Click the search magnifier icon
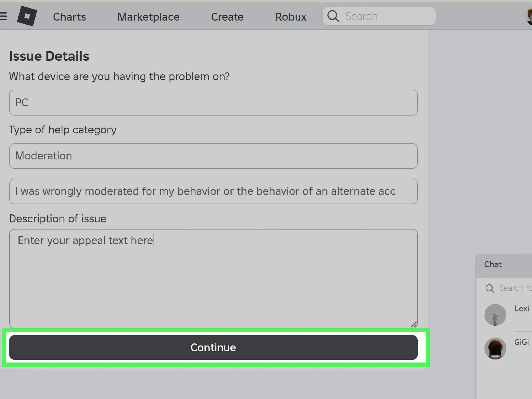Image resolution: width=532 pixels, height=399 pixels. 333,16
